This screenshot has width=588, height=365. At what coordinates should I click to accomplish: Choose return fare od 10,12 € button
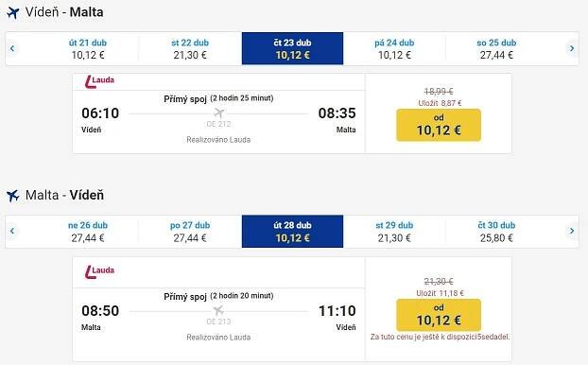click(439, 315)
